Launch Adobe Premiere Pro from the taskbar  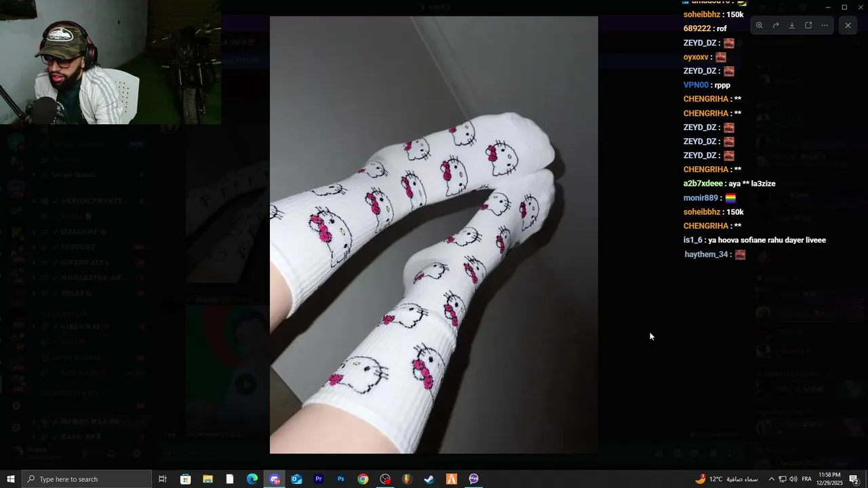tap(319, 479)
